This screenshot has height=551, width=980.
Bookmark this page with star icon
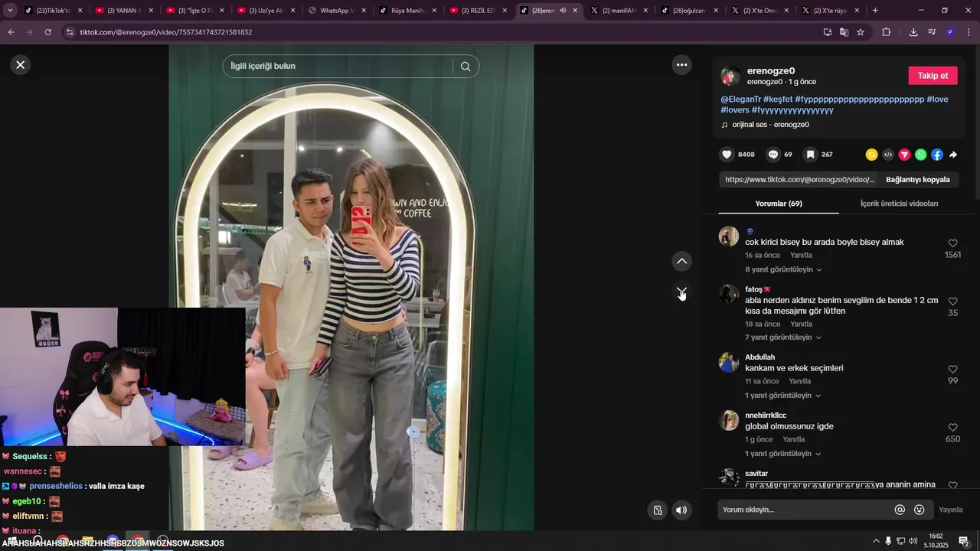(x=861, y=32)
